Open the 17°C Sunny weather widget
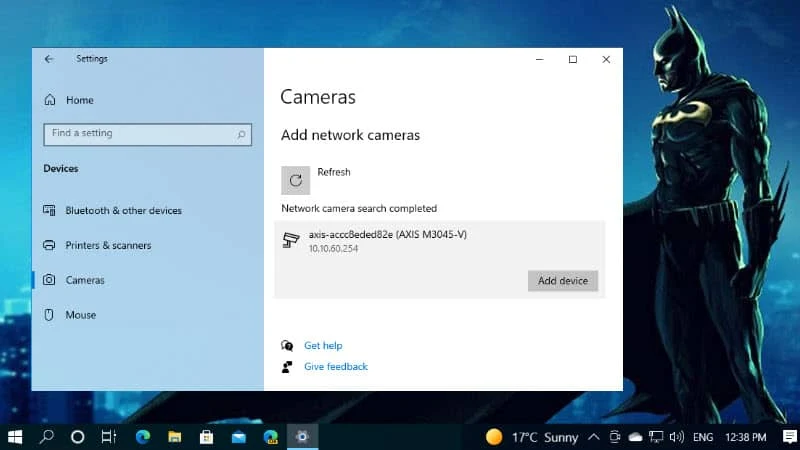The image size is (800, 450). [x=532, y=437]
